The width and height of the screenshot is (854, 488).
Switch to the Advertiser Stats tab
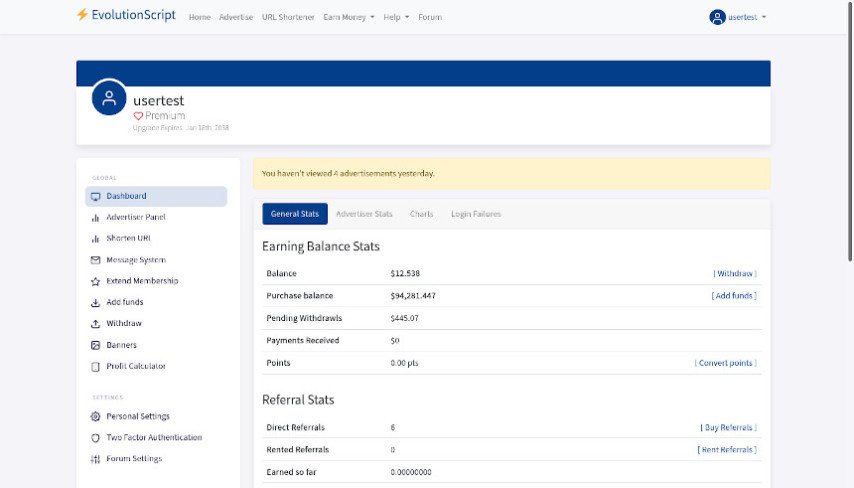[x=364, y=214]
